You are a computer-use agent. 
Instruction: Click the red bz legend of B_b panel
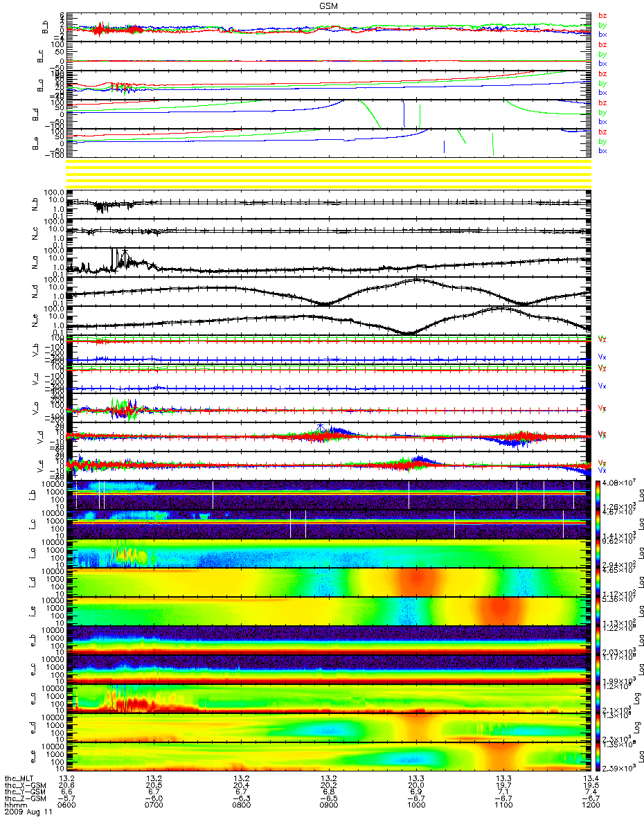(602, 15)
